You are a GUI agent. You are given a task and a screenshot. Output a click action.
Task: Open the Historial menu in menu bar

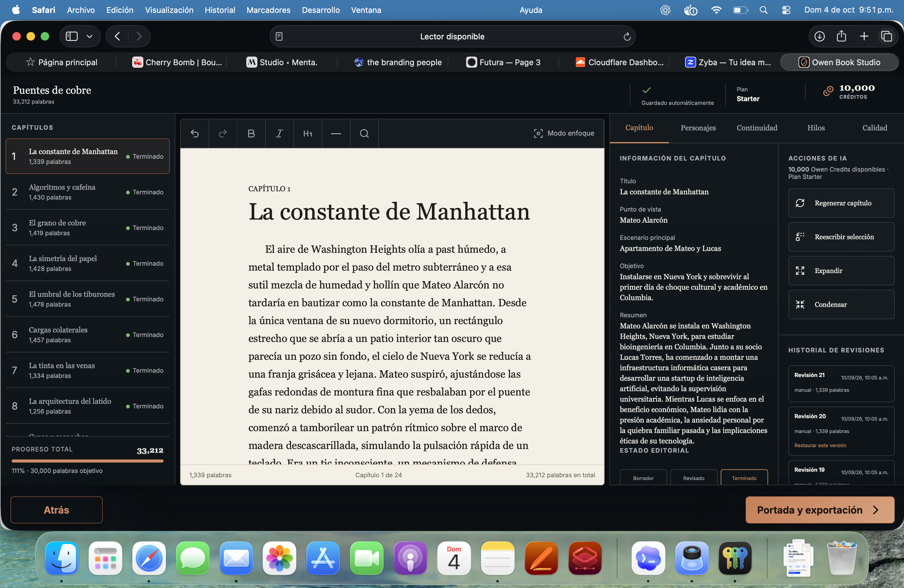tap(220, 10)
